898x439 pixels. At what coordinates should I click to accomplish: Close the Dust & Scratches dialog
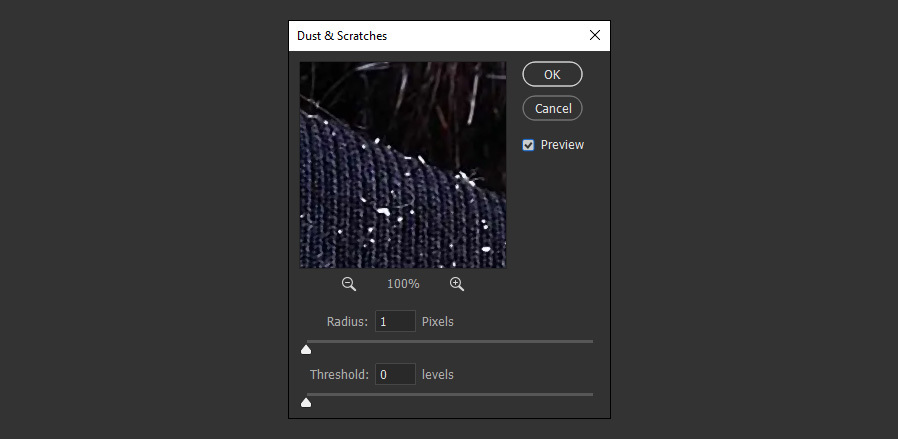pyautogui.click(x=595, y=35)
